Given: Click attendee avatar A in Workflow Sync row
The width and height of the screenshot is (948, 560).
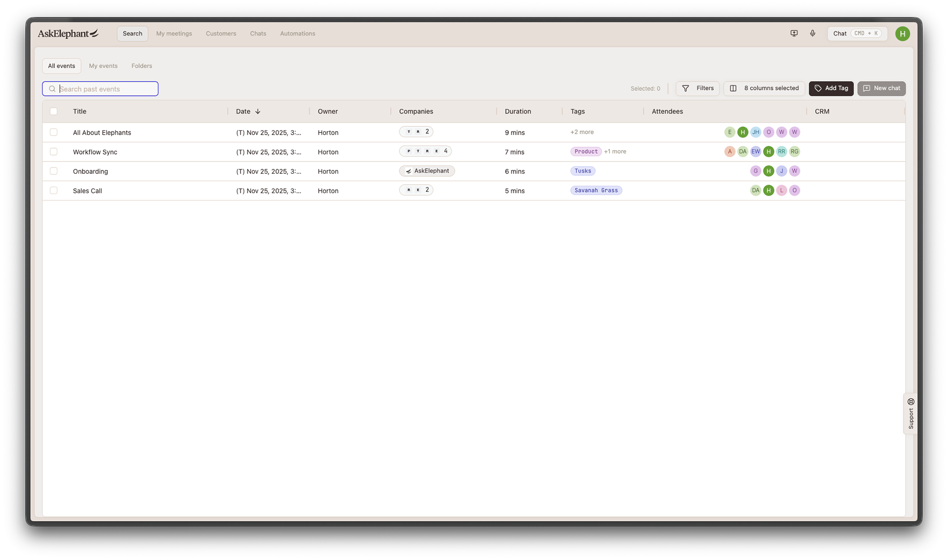Looking at the screenshot, I should (730, 152).
